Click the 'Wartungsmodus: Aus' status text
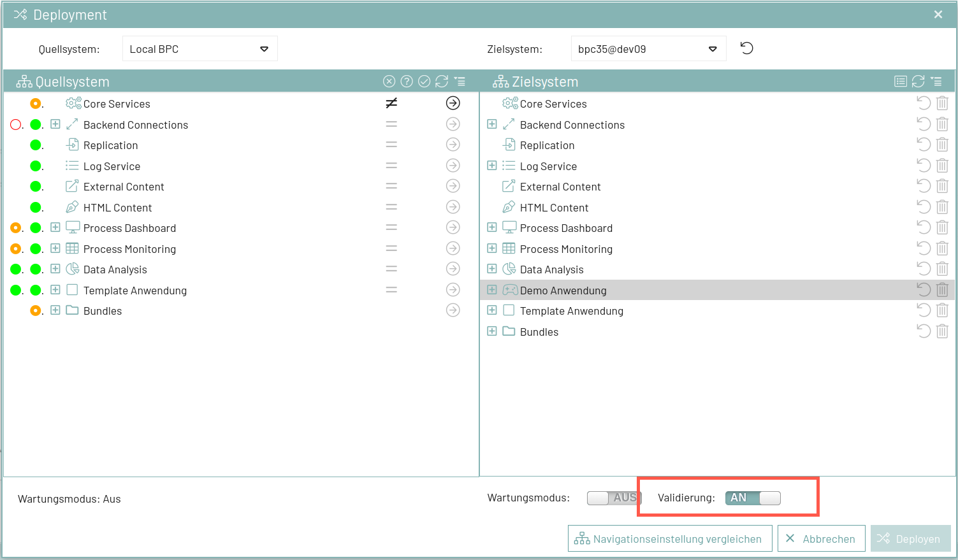958x560 pixels. point(69,499)
